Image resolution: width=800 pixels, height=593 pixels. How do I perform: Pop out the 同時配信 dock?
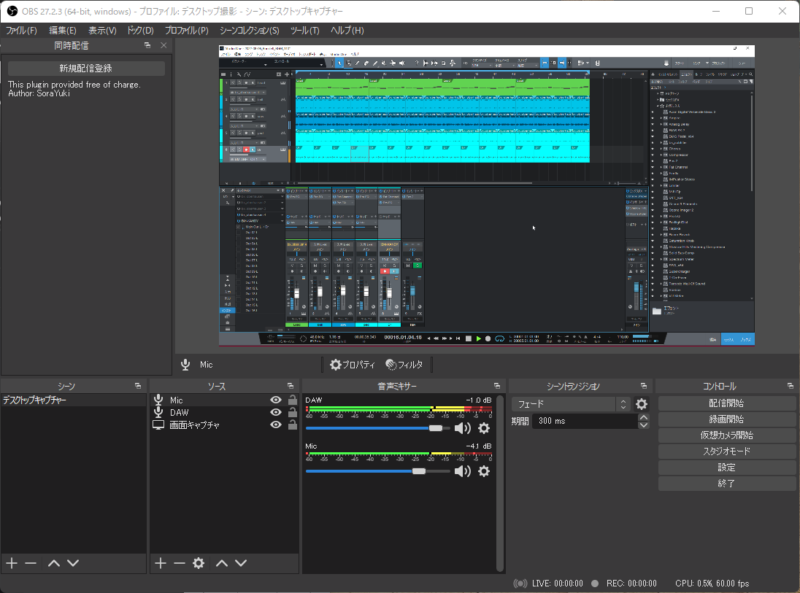(x=147, y=45)
